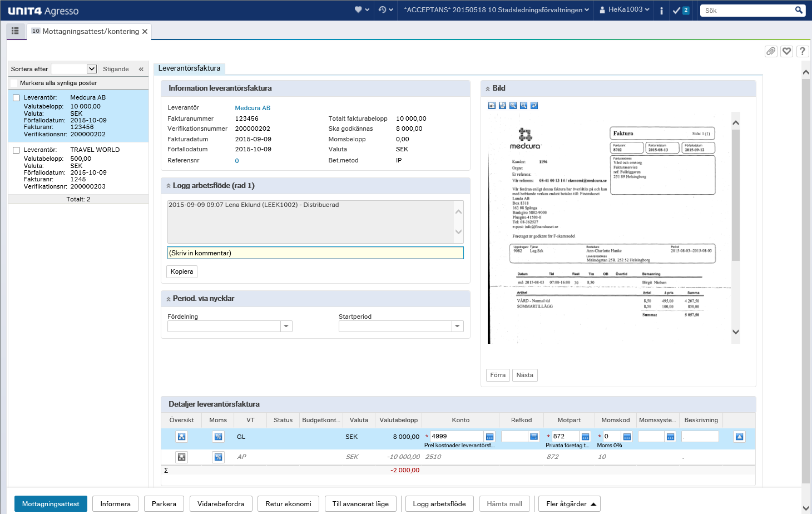Click into the Konto 4999 field

tap(457, 437)
